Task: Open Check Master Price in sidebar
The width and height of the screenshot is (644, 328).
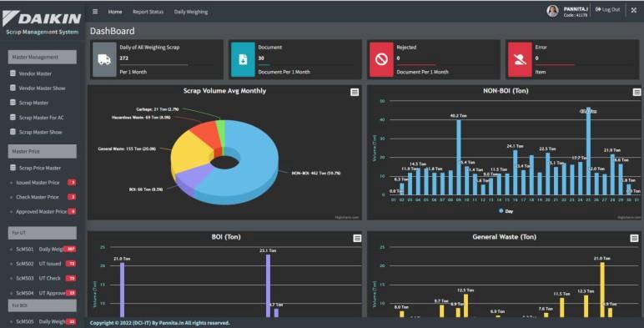Action: click(38, 197)
